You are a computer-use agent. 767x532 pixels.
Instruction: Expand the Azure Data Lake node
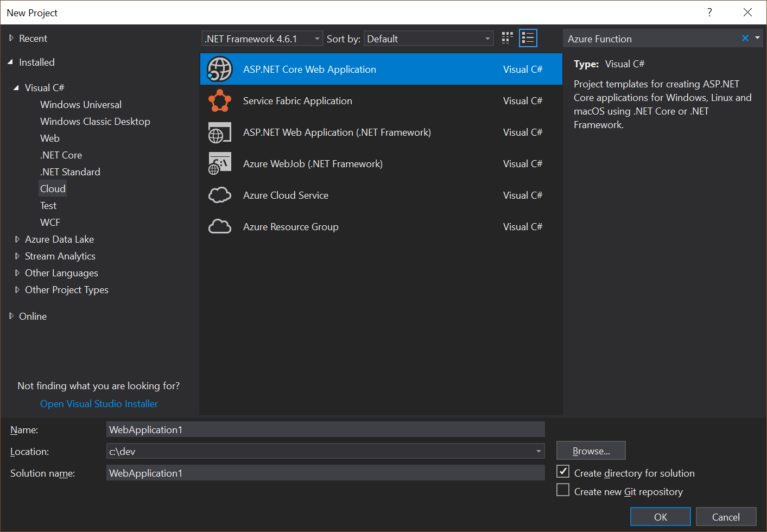(x=17, y=239)
